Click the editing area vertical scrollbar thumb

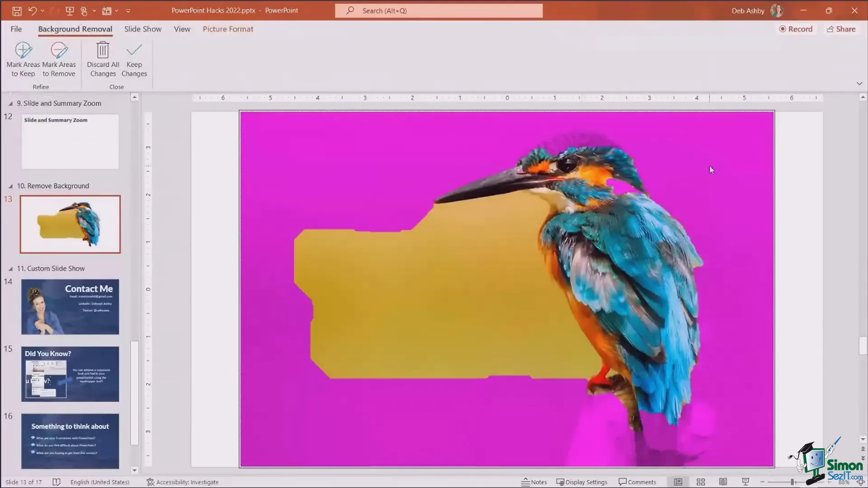pyautogui.click(x=863, y=346)
